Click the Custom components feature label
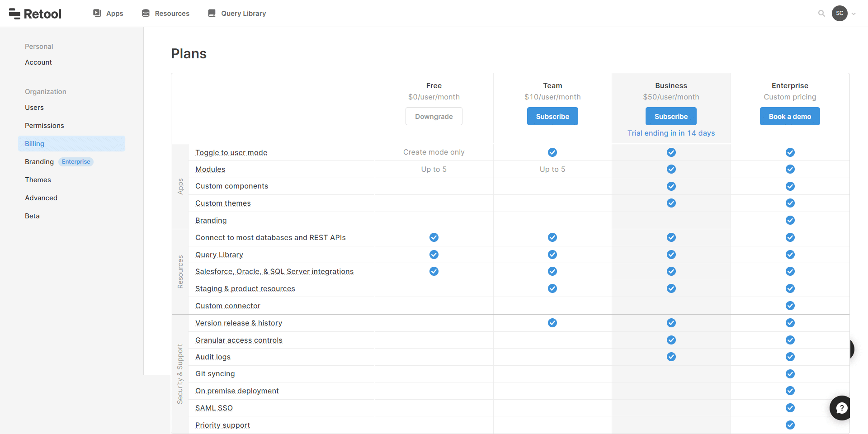The image size is (868, 434). (231, 186)
